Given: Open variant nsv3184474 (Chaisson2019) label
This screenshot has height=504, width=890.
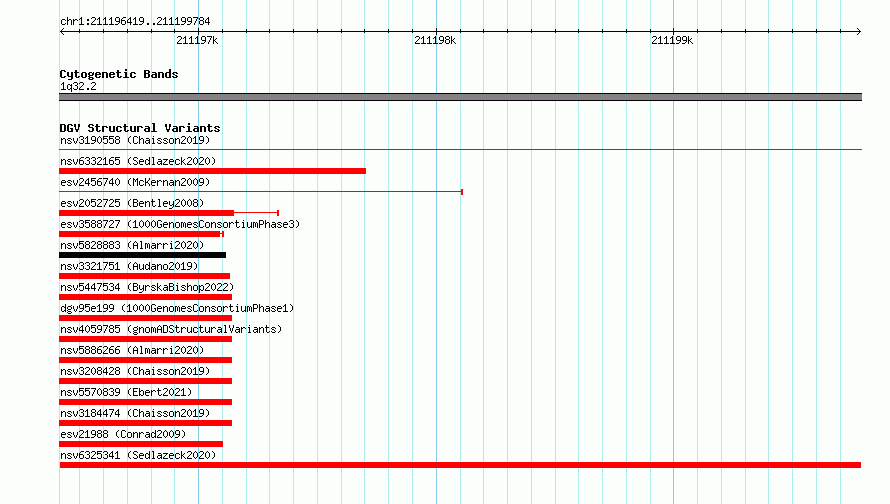Looking at the screenshot, I should point(135,413).
